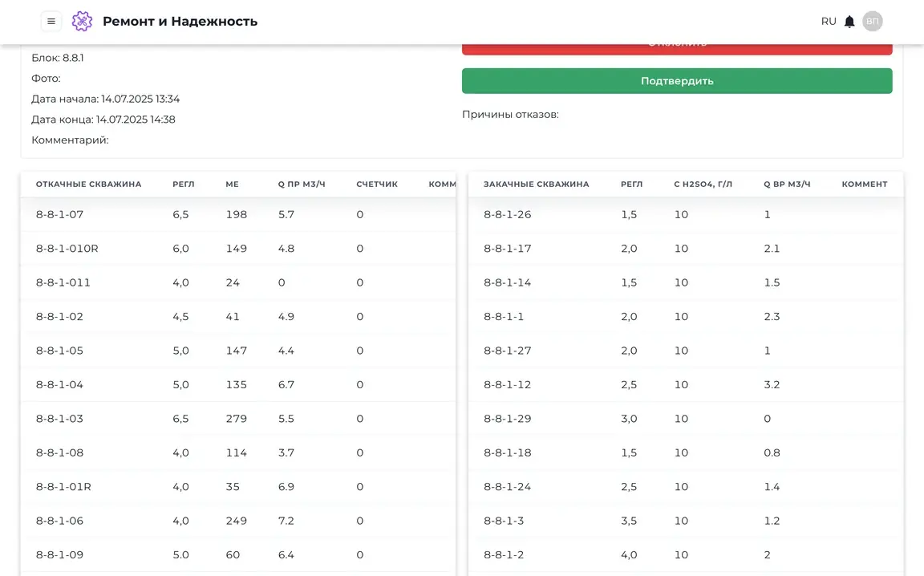Select injection well 8-8-1-14

pos(686,282)
